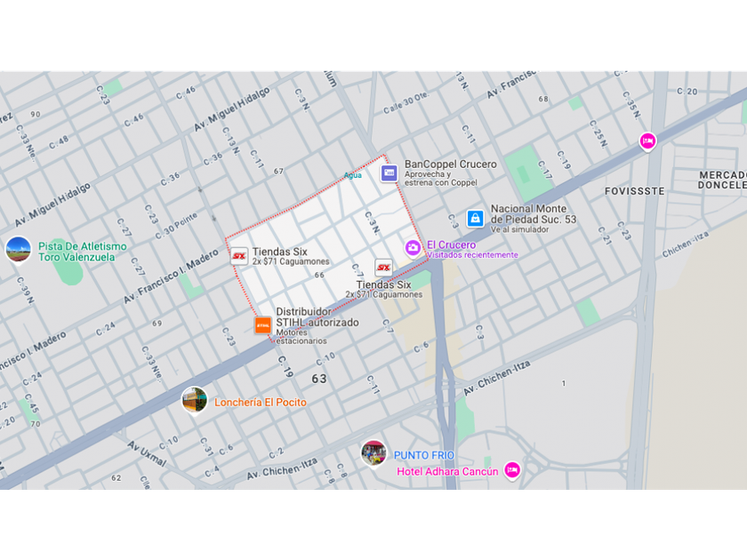This screenshot has width=747, height=560.
Task: Click the Tiendas Six icon near Av. Madero
Action: point(239,256)
